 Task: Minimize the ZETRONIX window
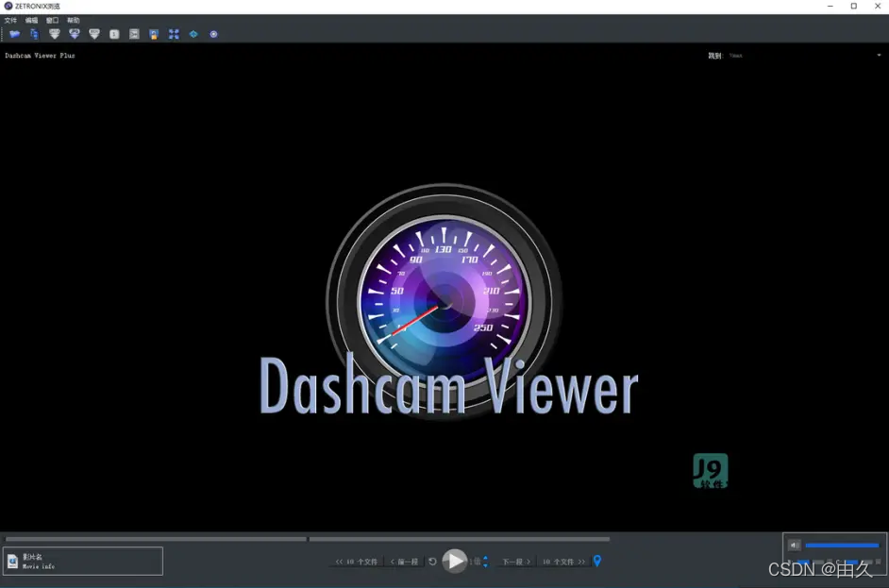[x=830, y=6]
